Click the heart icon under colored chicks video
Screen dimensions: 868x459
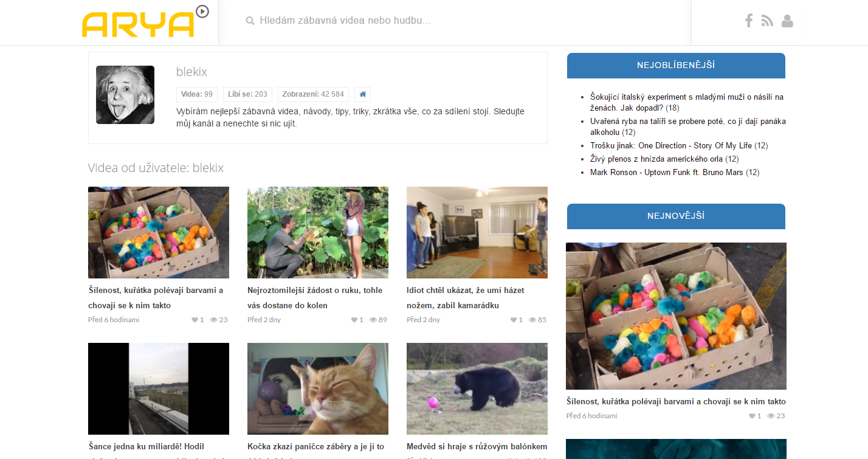tap(195, 320)
